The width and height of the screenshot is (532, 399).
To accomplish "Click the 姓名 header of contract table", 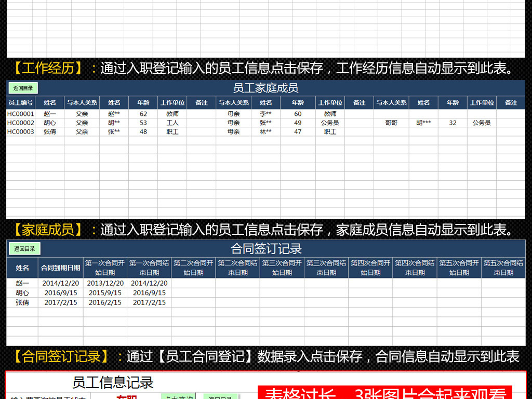I will click(21, 267).
